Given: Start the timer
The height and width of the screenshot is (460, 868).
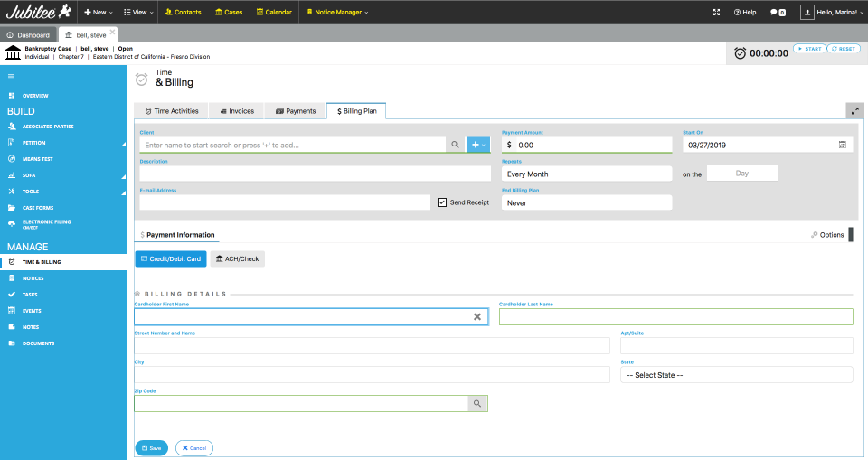Looking at the screenshot, I should coord(810,49).
